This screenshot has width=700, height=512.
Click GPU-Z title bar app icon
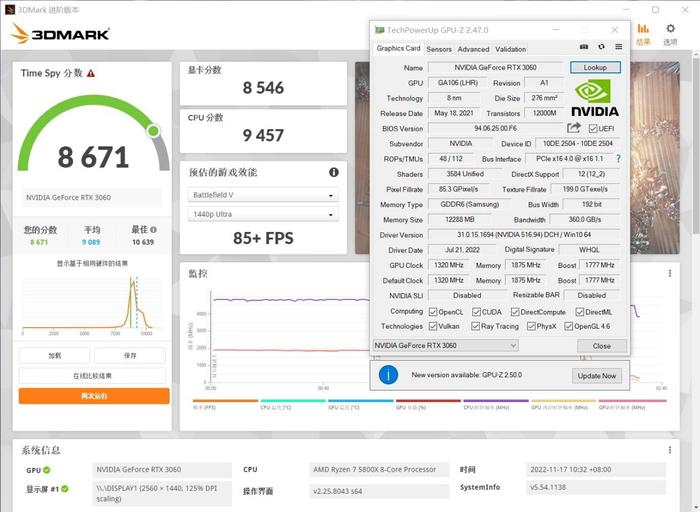[x=379, y=30]
